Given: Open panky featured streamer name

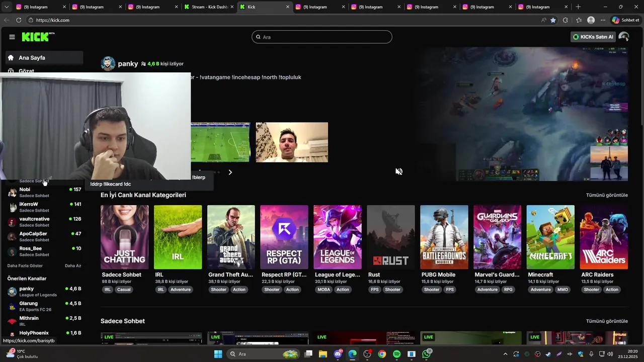Looking at the screenshot, I should coord(128,64).
